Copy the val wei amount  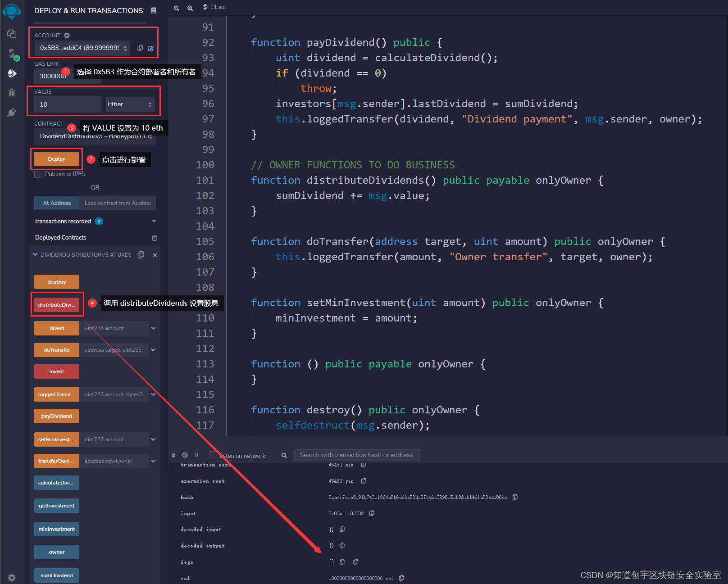click(x=401, y=578)
